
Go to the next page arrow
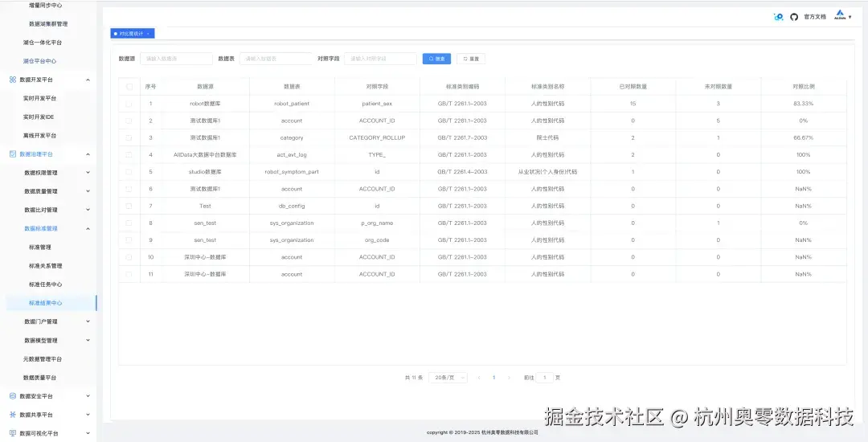[509, 378]
